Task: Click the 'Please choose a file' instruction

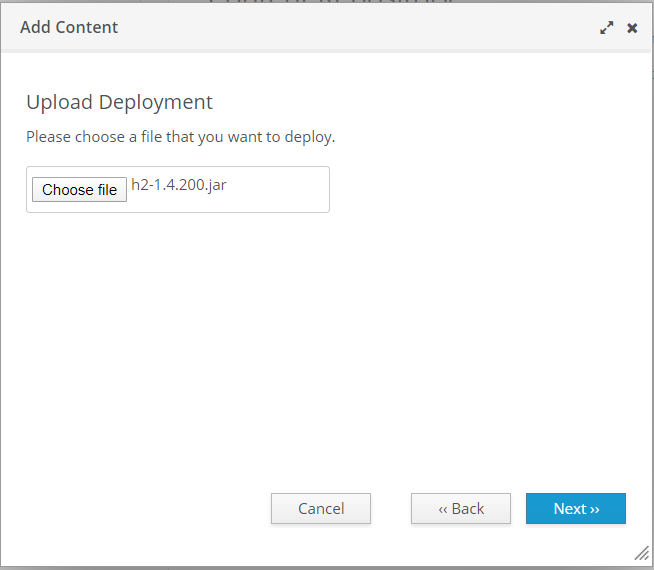Action: [180, 137]
